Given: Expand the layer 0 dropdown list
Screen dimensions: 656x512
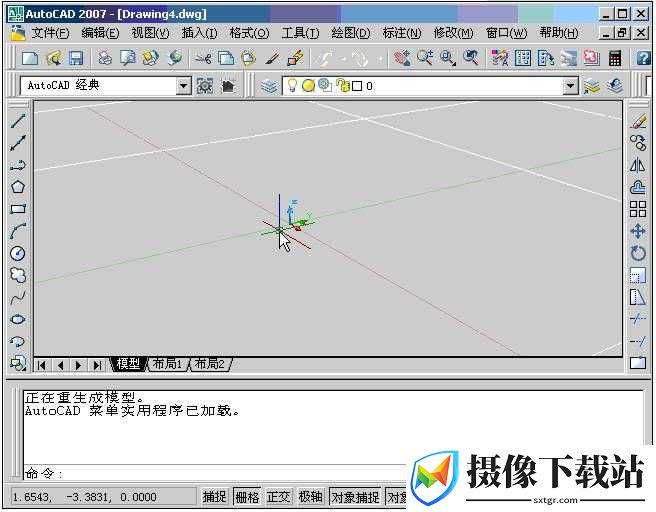Looking at the screenshot, I should tap(570, 86).
